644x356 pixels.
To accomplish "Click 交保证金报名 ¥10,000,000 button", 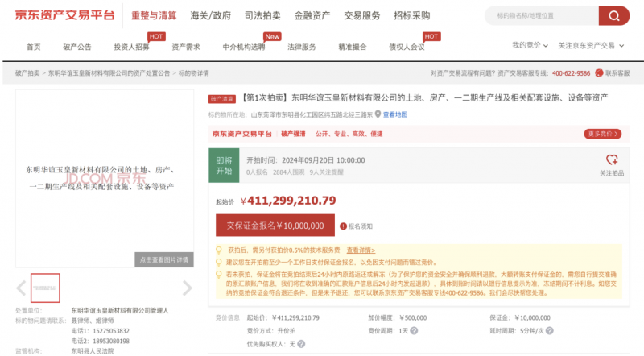I will 275,226.
